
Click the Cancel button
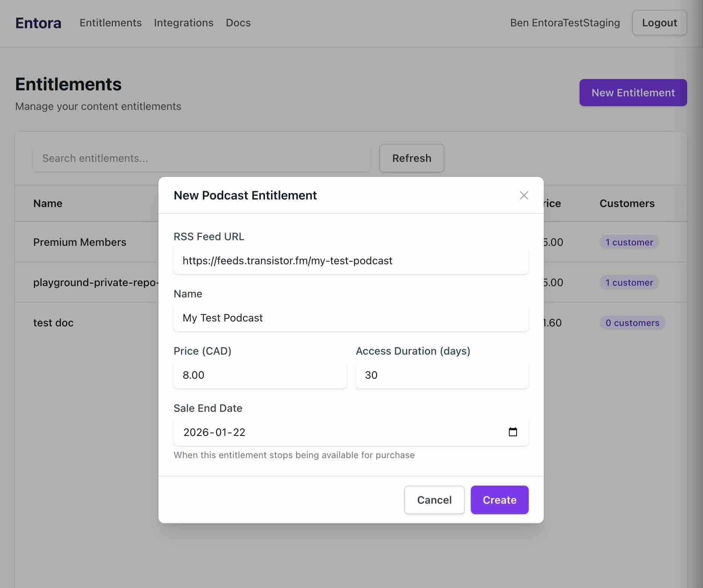tap(434, 500)
